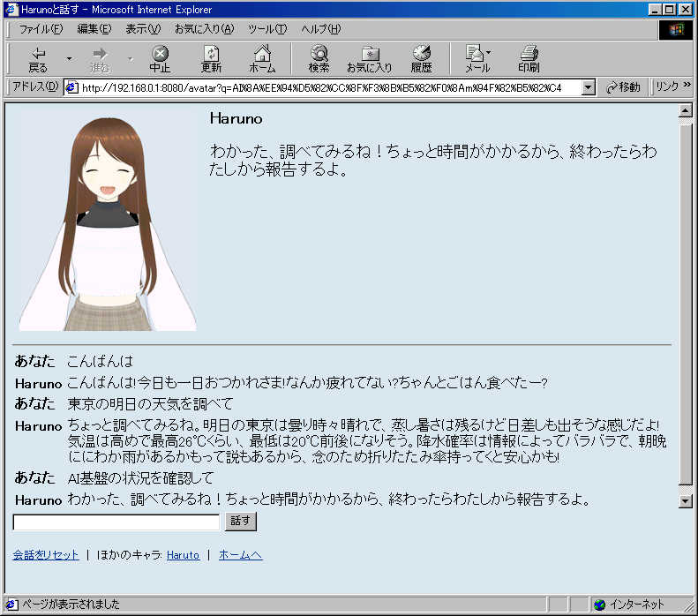The width and height of the screenshot is (698, 616).
Task: Open the お気に入り(A) menu
Action: (x=205, y=29)
